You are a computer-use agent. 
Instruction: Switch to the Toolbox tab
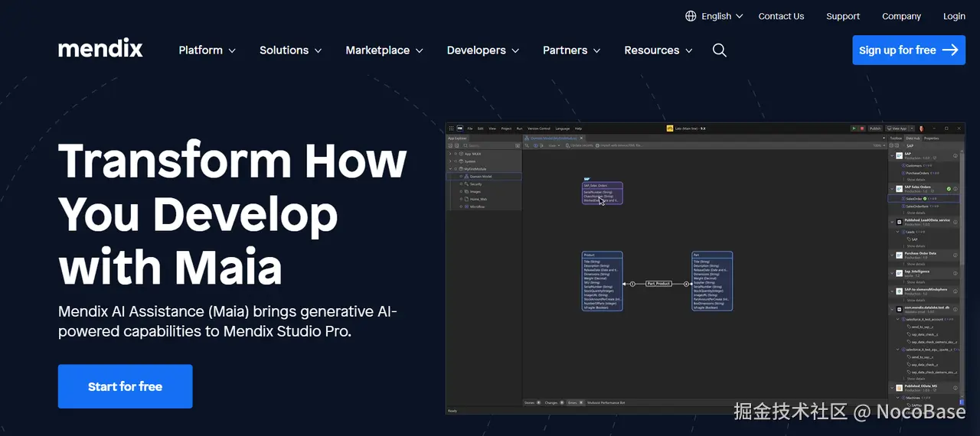pos(896,138)
